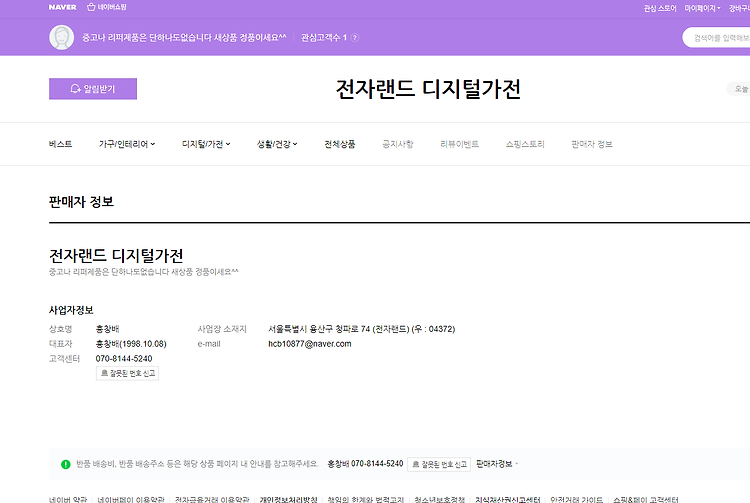Open the 판매자 정보 menu tab
This screenshot has width=750, height=503.
tap(592, 144)
